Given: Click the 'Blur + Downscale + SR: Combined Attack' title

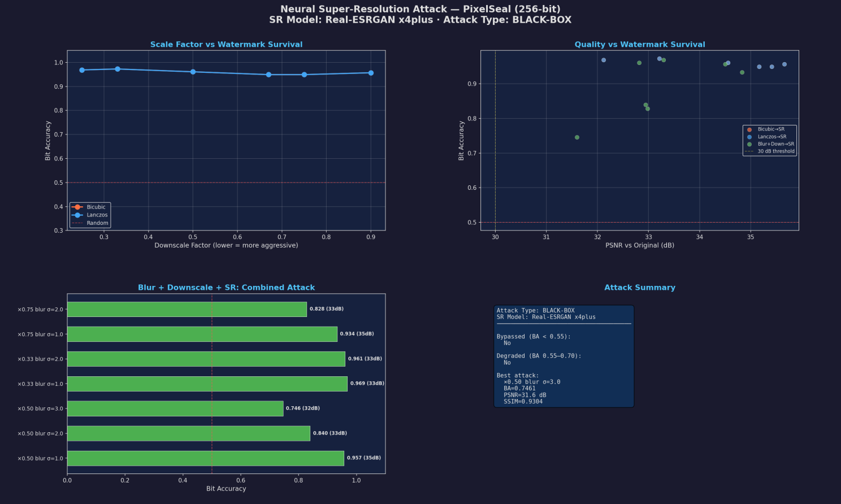Looking at the screenshot, I should coord(226,288).
